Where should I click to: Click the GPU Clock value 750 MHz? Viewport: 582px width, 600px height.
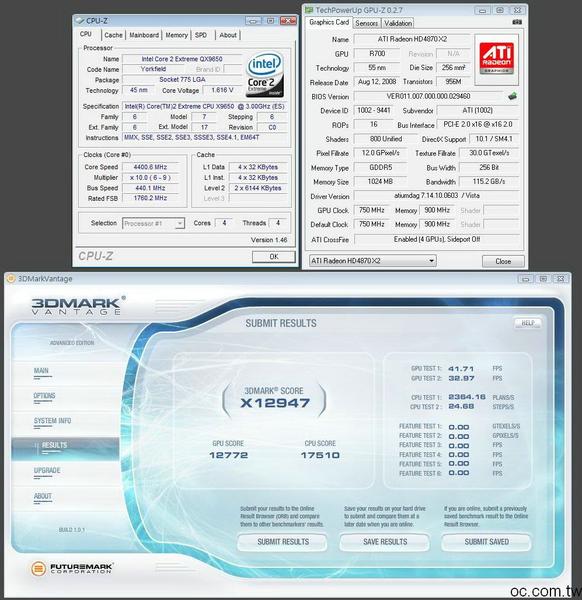pos(372,210)
